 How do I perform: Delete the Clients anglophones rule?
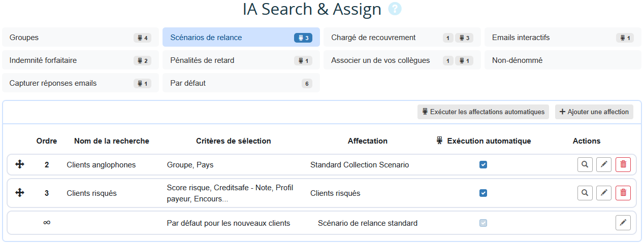623,164
